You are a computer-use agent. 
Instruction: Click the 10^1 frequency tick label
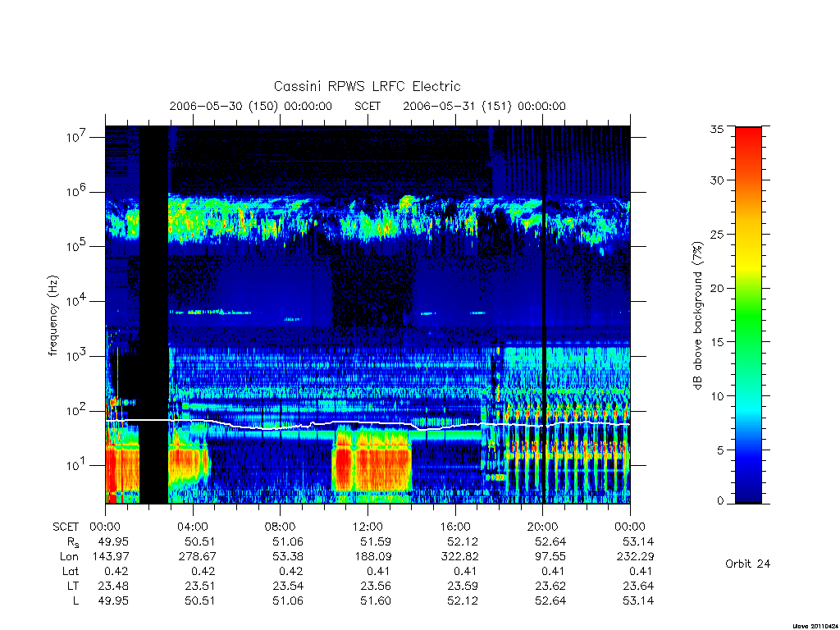click(x=77, y=466)
